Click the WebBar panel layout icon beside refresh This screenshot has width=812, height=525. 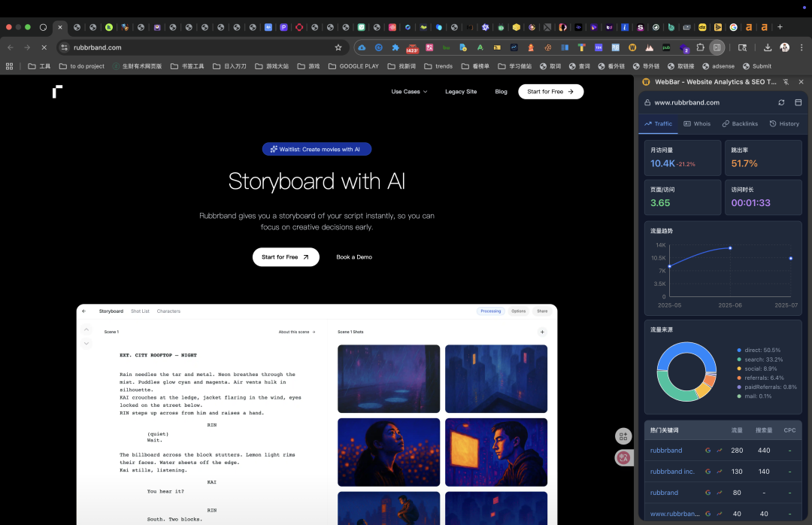pos(798,102)
